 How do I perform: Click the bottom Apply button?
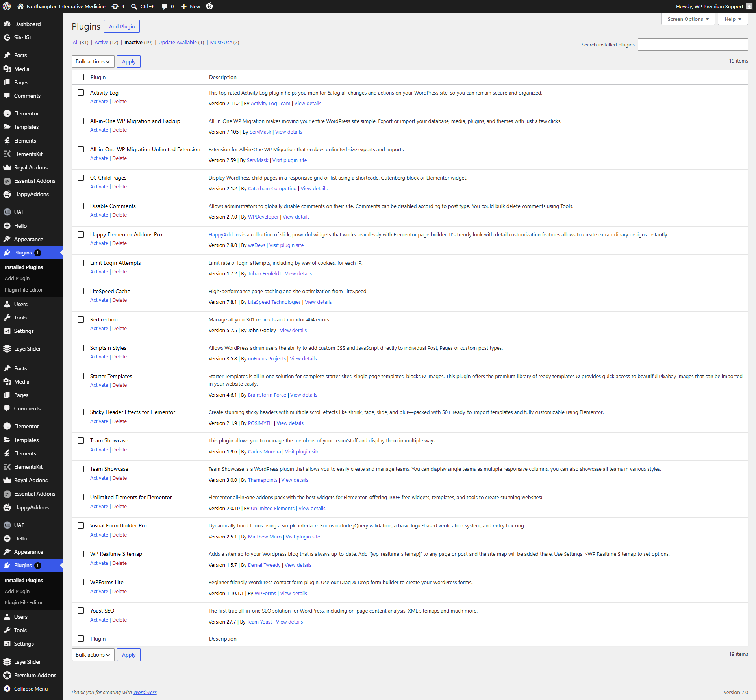point(129,655)
